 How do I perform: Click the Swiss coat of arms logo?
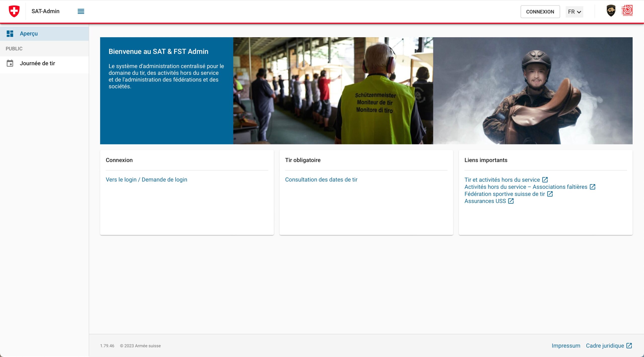point(14,11)
